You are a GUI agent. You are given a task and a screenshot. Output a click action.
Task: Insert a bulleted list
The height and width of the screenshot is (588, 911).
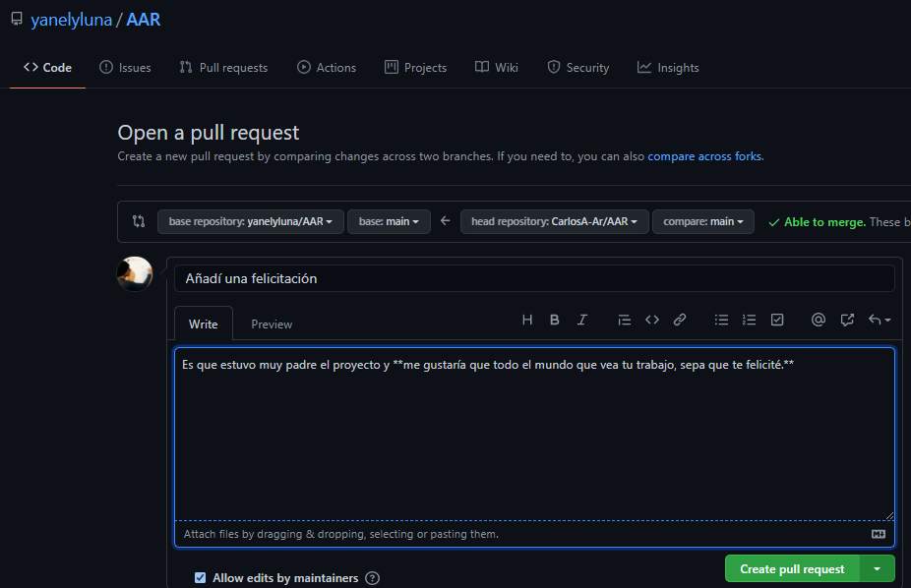(721, 320)
